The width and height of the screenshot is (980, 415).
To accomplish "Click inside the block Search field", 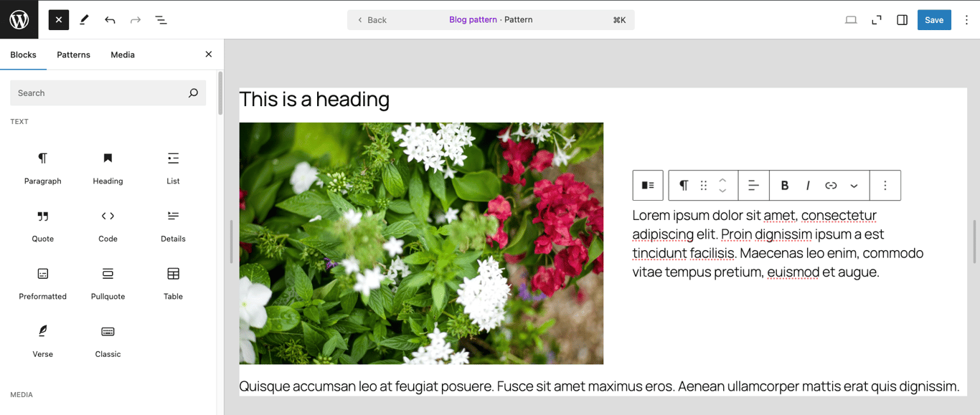I will (x=100, y=92).
